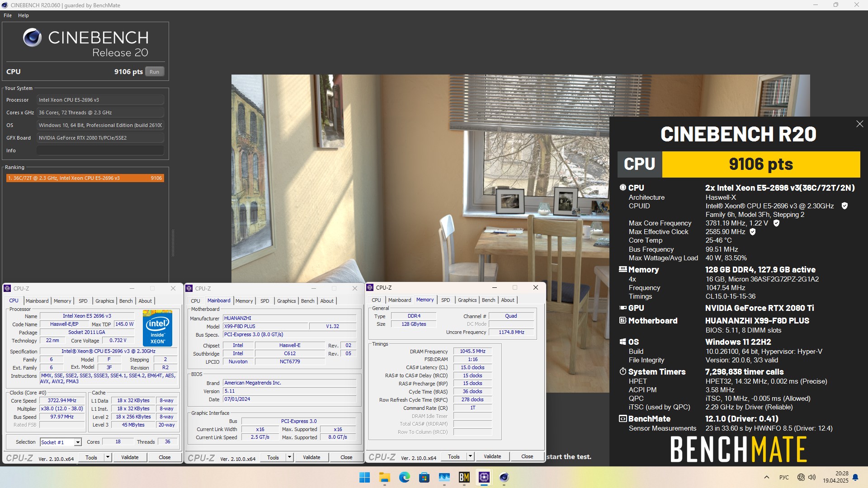Click BenchMate version section icon
This screenshot has width=868, height=488.
623,418
